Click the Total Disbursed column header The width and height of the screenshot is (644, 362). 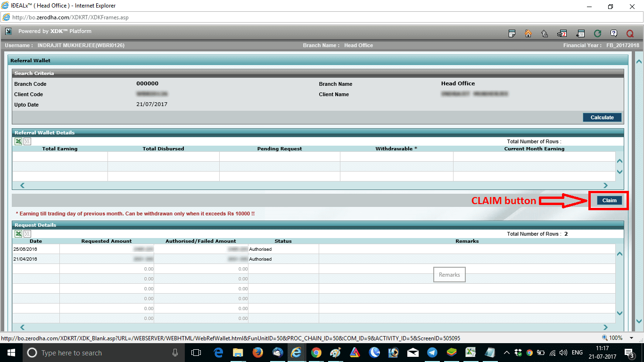coord(163,148)
